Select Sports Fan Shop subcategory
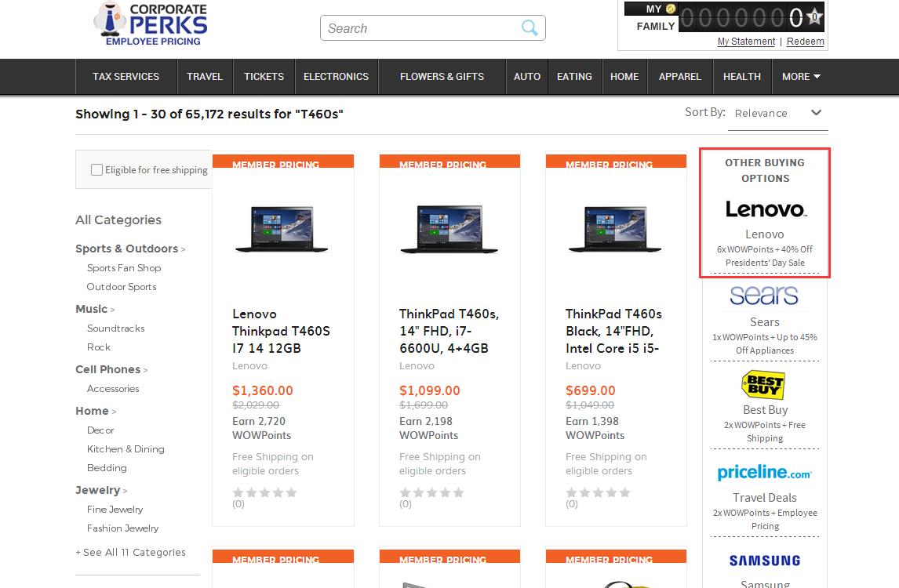Viewport: 899px width, 588px height. (124, 268)
